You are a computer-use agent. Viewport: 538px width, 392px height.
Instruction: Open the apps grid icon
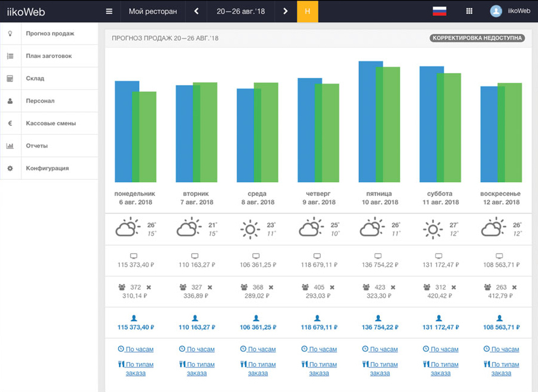(x=469, y=11)
